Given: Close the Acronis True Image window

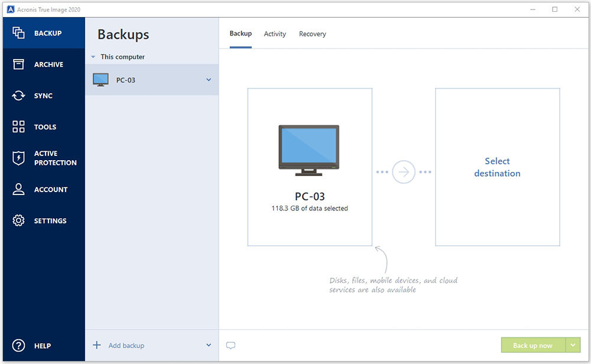Looking at the screenshot, I should [x=577, y=9].
